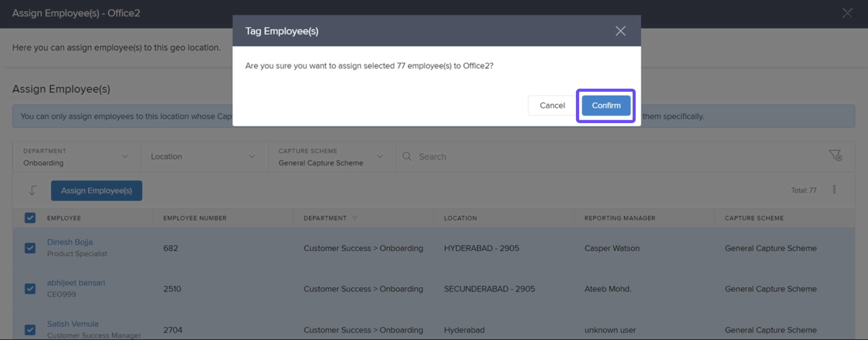Screen dimensions: 868x340
Task: Click the search magnifier icon
Action: click(407, 157)
